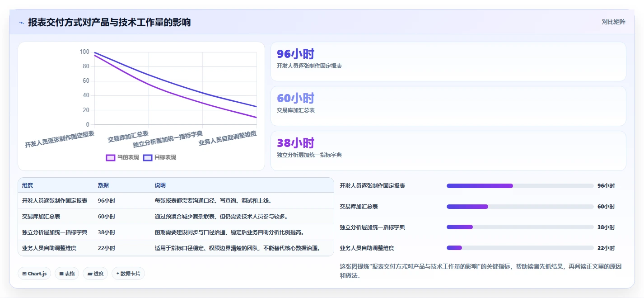The width and height of the screenshot is (644, 298).
Task: Click the 表格 tag chip
Action: [x=67, y=274]
